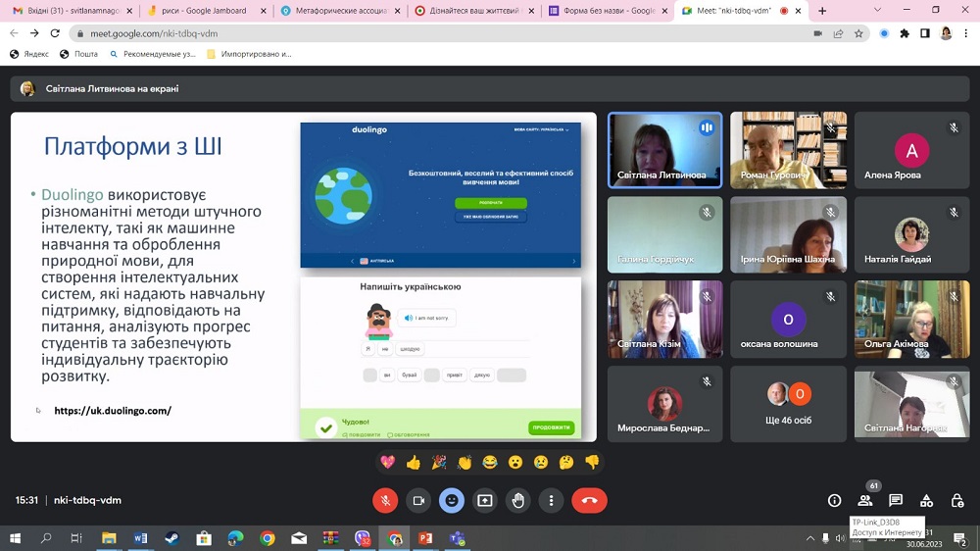This screenshot has height=551, width=980.
Task: Switch to the Дізнайтеся ваш життєвий tab
Action: [473, 11]
